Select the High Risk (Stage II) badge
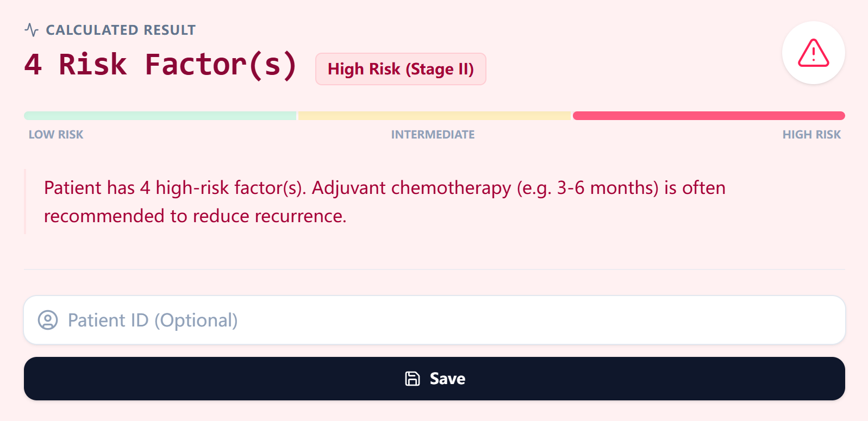 401,69
